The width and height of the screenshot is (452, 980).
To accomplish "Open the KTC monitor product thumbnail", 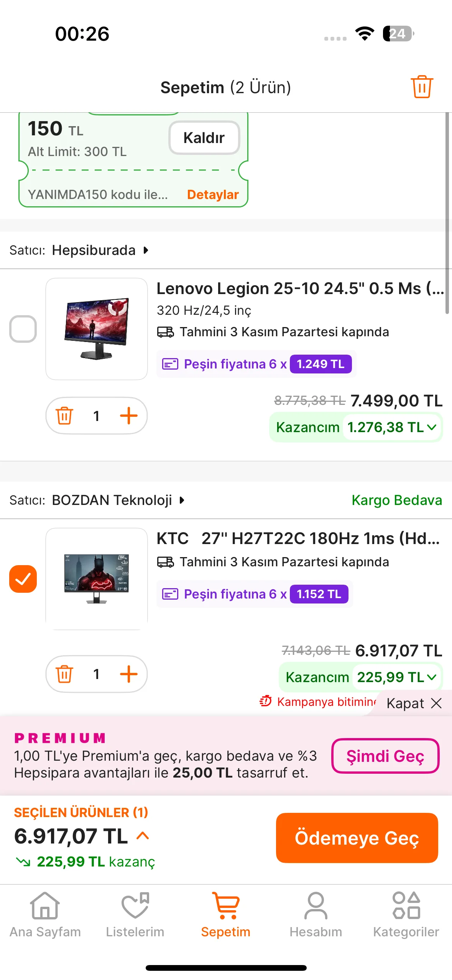I will (97, 578).
